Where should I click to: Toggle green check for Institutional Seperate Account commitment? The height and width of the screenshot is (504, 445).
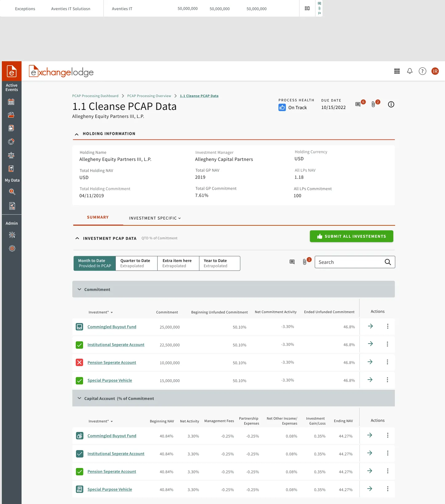[79, 345]
